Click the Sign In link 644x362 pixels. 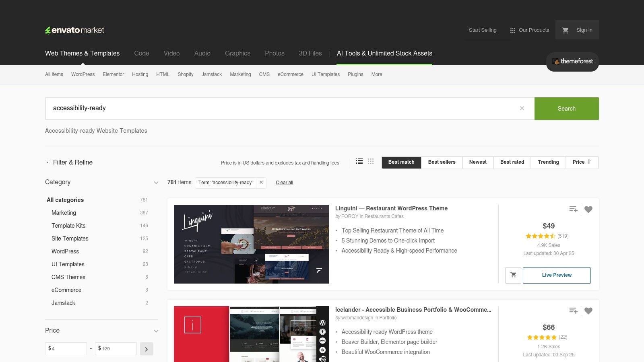point(584,30)
